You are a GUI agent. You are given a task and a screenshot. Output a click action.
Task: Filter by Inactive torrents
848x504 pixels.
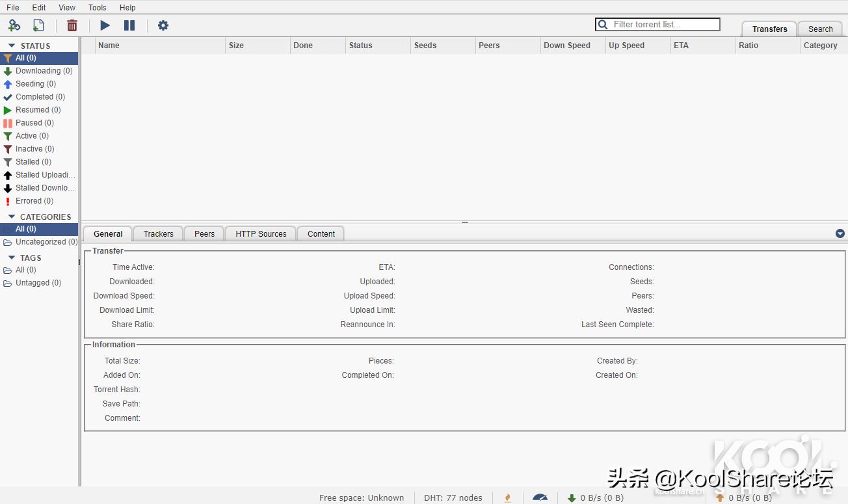coord(39,149)
